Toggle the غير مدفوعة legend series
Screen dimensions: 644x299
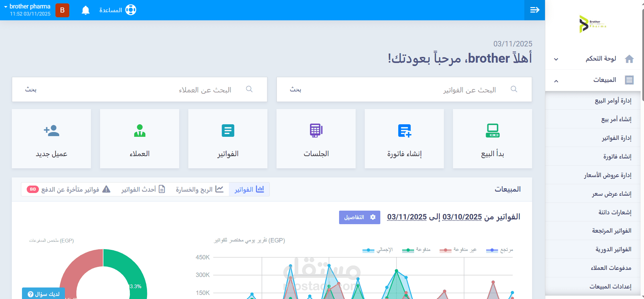coord(458,250)
